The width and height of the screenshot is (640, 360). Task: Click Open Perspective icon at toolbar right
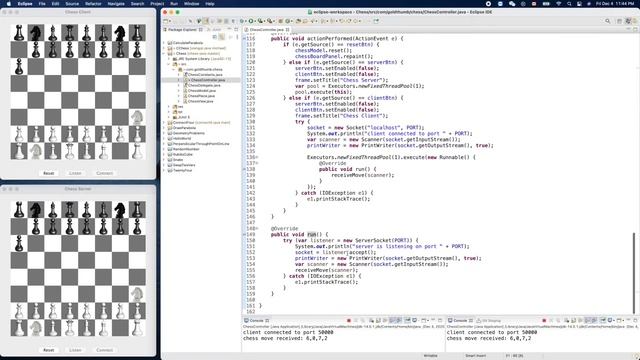coord(619,21)
